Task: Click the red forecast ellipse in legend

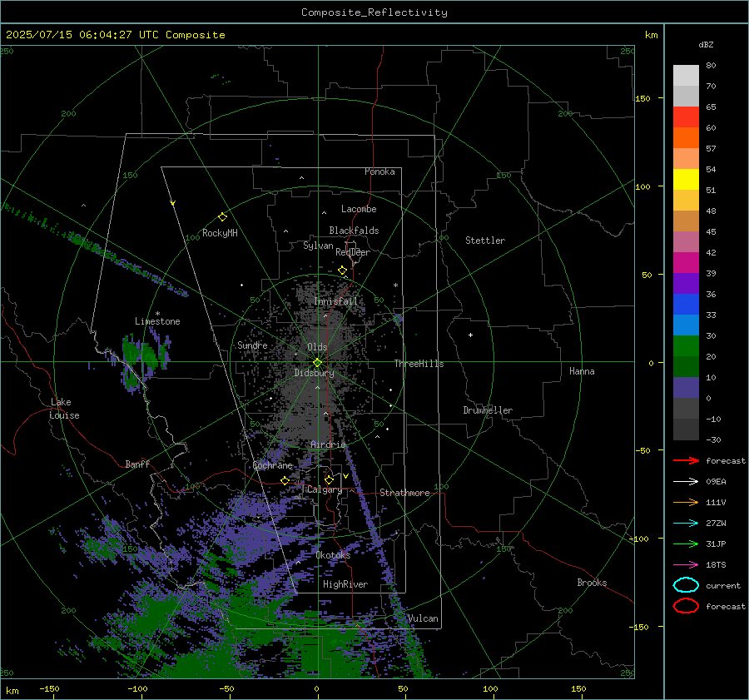Action: tap(686, 606)
